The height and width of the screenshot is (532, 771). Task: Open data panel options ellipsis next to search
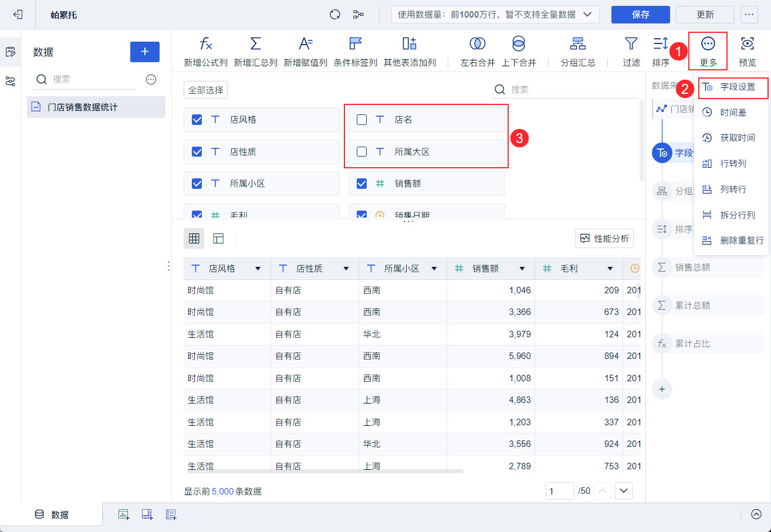tap(151, 80)
